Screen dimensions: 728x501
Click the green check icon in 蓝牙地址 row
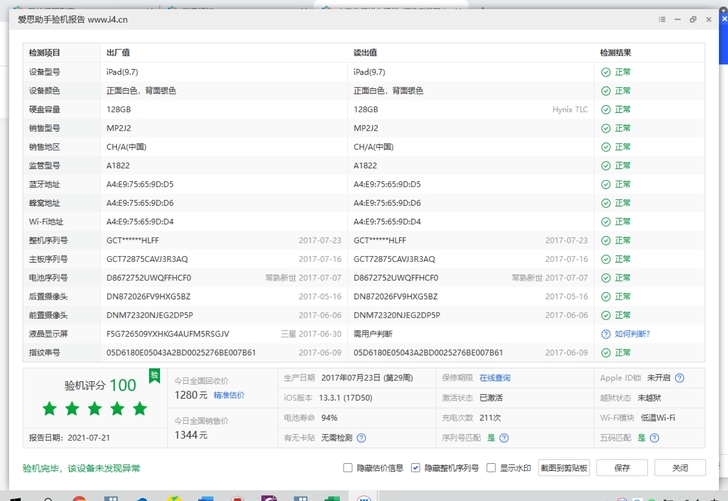tap(606, 184)
